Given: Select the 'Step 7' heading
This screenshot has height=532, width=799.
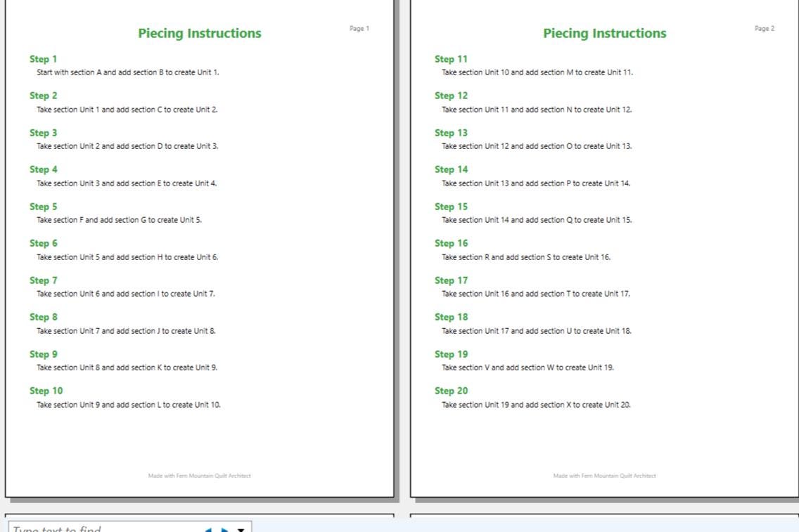Looking at the screenshot, I should [44, 280].
